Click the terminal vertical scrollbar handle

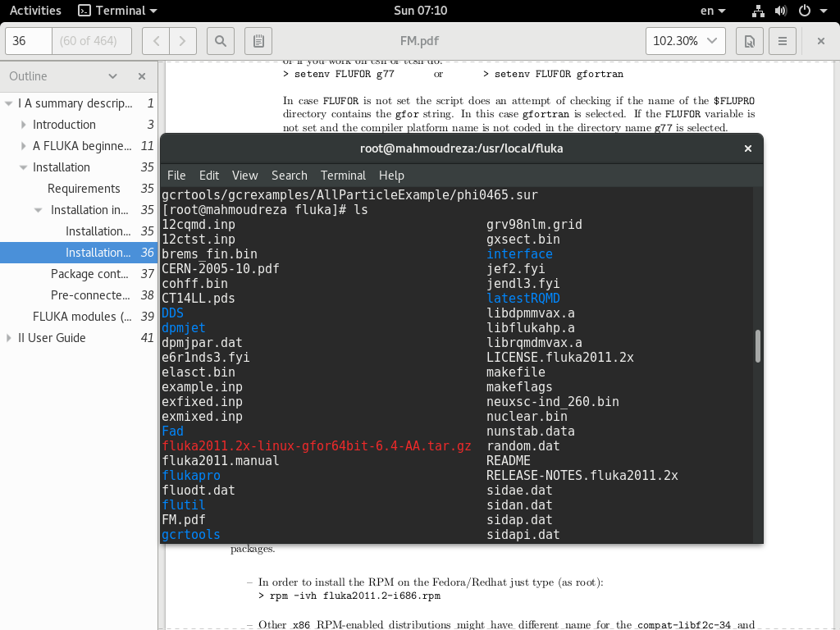coord(757,347)
